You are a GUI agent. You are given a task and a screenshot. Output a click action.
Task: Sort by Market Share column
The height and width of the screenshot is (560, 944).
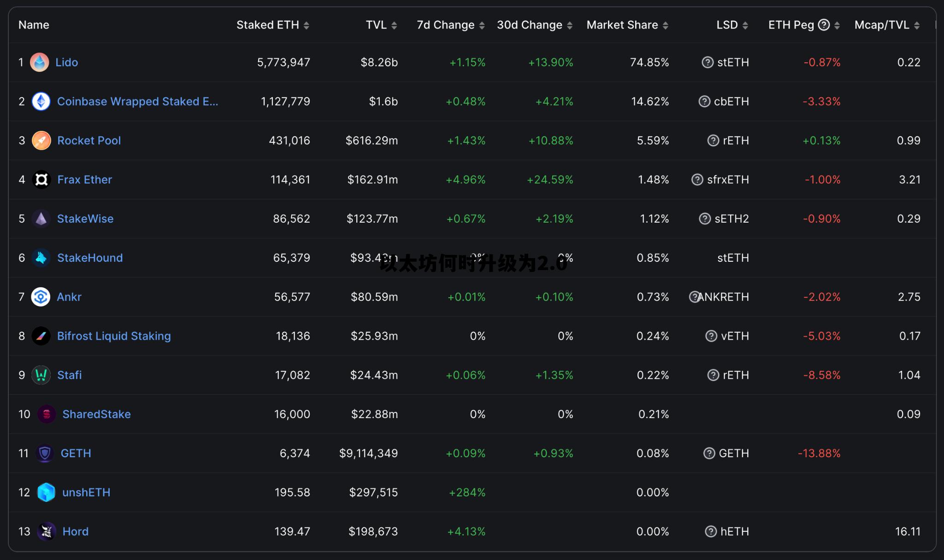click(665, 25)
